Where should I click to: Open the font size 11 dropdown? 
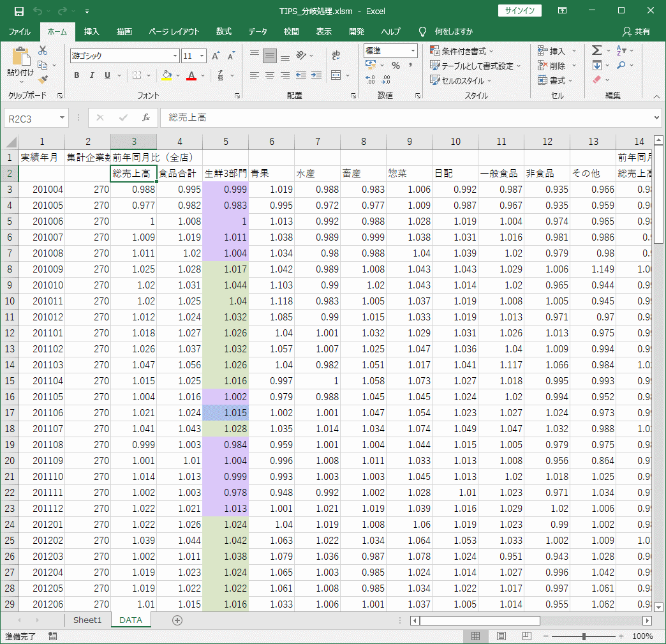[x=202, y=56]
